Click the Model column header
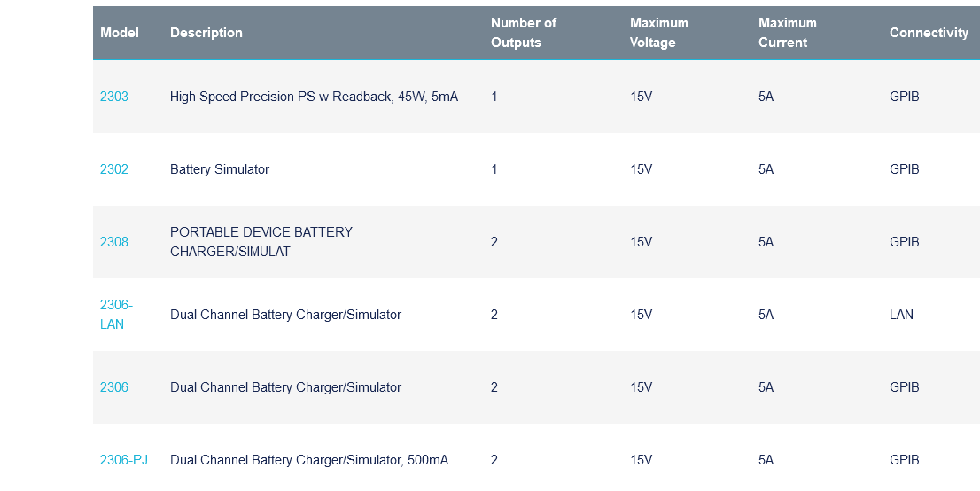 [x=120, y=33]
